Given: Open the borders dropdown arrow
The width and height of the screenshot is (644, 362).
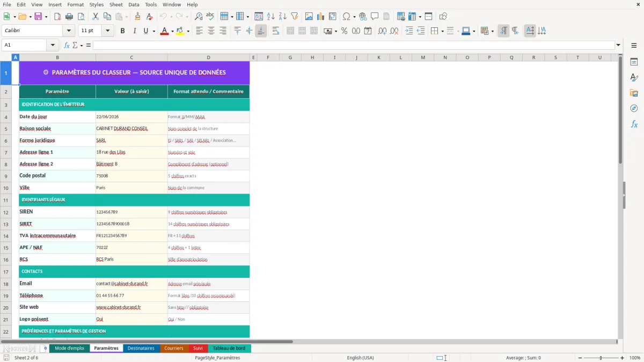Looking at the screenshot, I should pyautogui.click(x=442, y=31).
